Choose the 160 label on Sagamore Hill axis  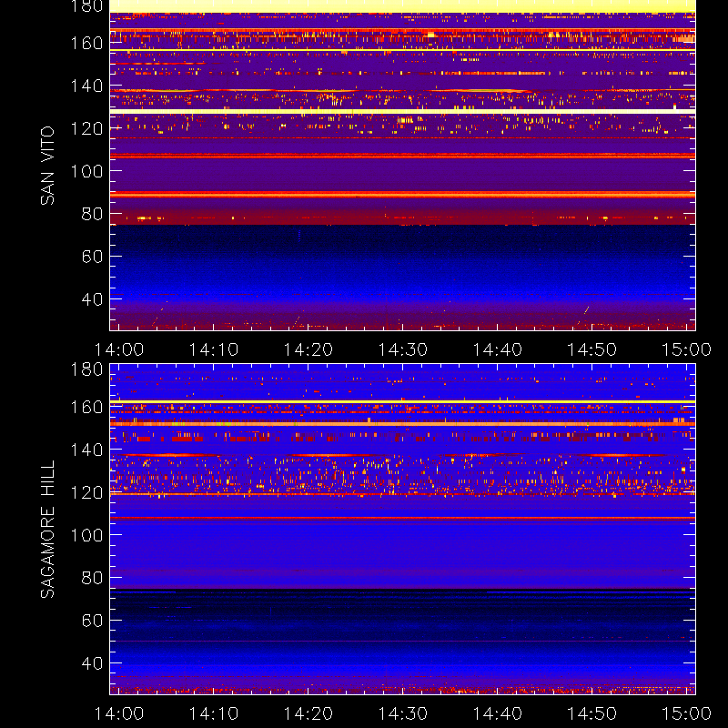(x=86, y=407)
